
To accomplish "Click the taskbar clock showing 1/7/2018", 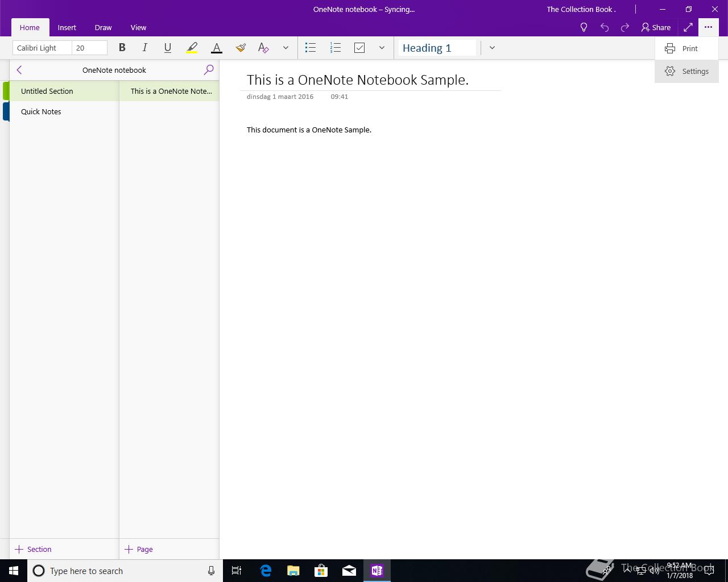I will pos(680,571).
